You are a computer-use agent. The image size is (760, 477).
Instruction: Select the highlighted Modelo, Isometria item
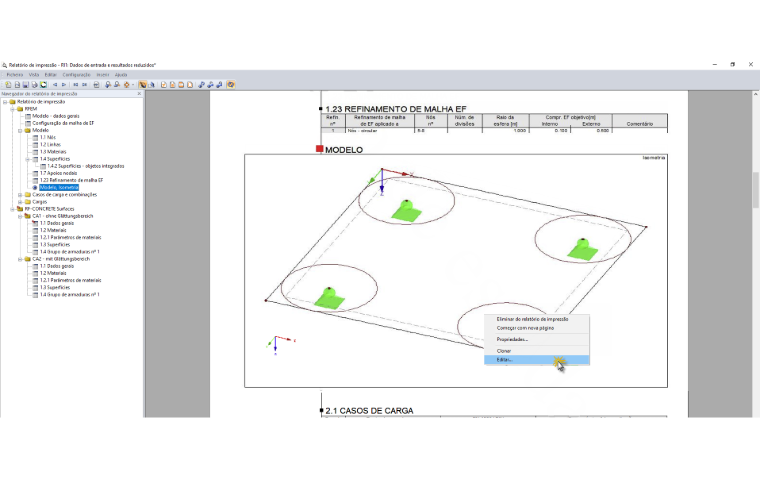coord(59,188)
